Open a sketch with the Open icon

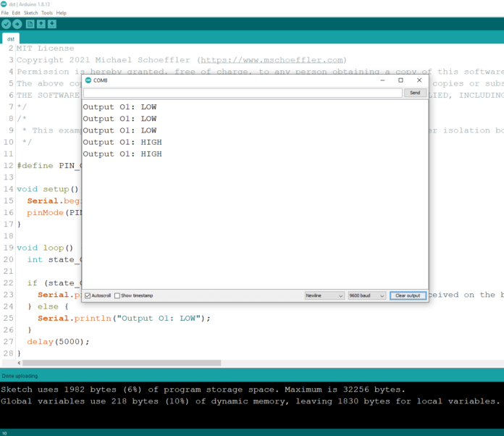(x=41, y=24)
